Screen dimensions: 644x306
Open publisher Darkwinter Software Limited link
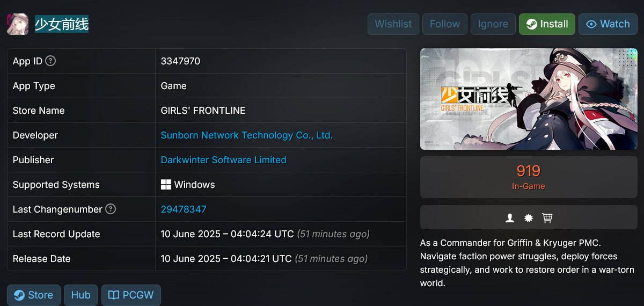pyautogui.click(x=224, y=160)
